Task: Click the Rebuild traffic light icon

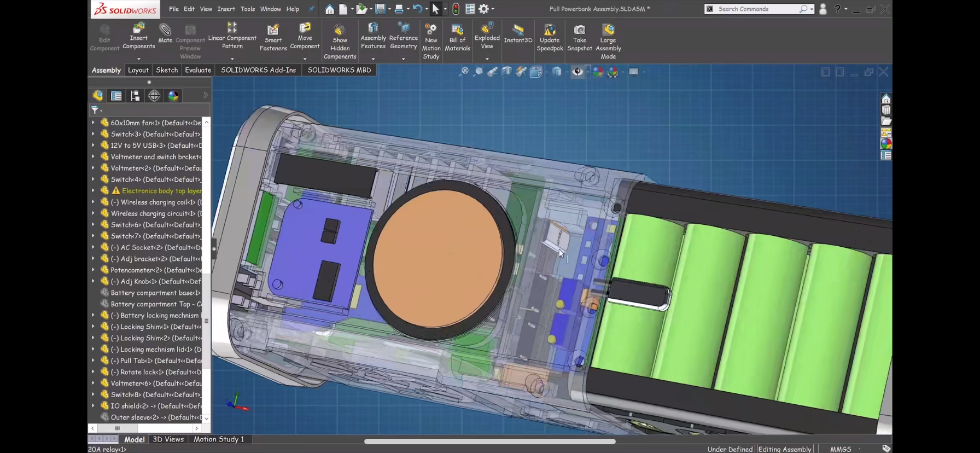Action: (x=456, y=9)
